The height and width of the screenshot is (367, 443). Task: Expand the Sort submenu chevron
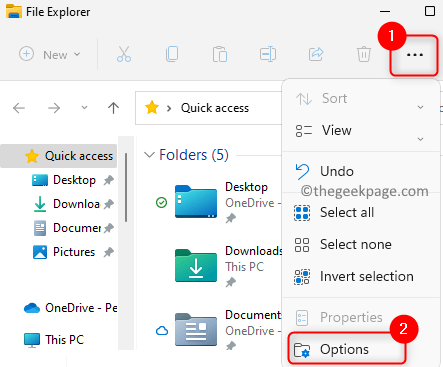click(421, 107)
